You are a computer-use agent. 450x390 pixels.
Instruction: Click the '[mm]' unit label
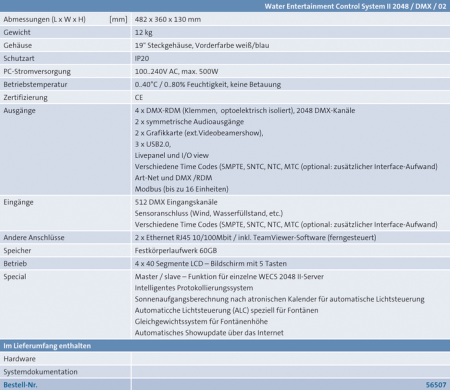click(x=118, y=19)
